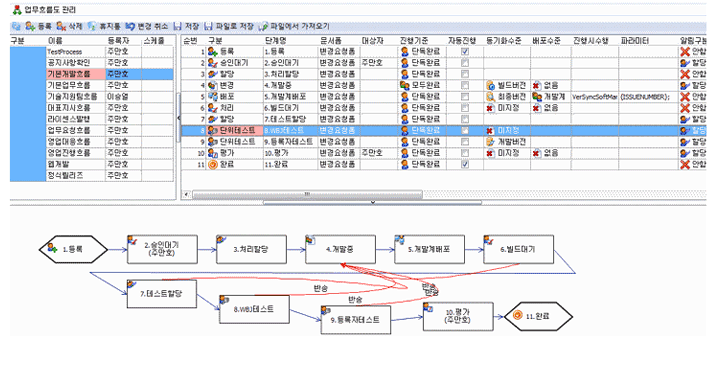The height and width of the screenshot is (389, 711).
Task: Click the 등록 (register) toolbar icon
Action: 30,26
